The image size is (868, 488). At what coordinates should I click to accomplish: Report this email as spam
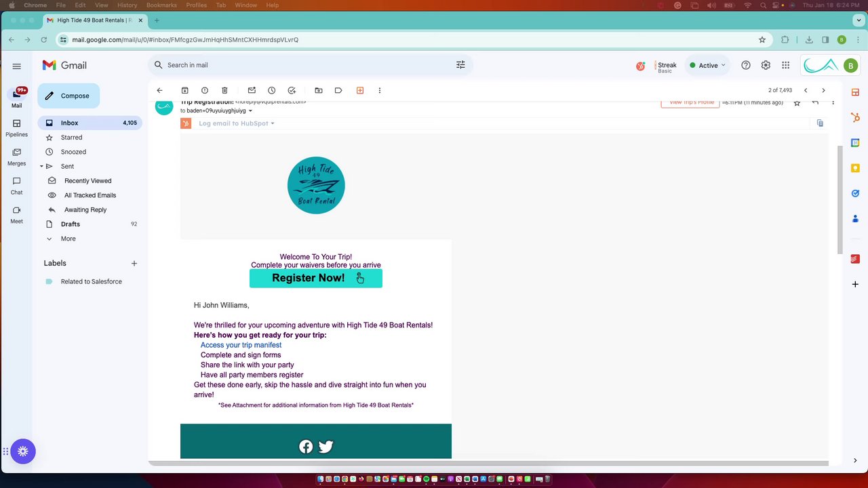[204, 90]
